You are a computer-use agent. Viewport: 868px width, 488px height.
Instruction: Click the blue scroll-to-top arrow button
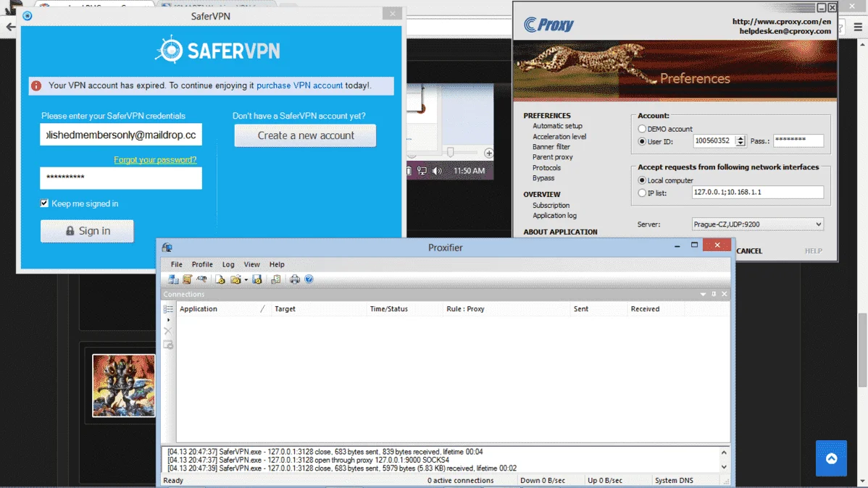click(831, 458)
